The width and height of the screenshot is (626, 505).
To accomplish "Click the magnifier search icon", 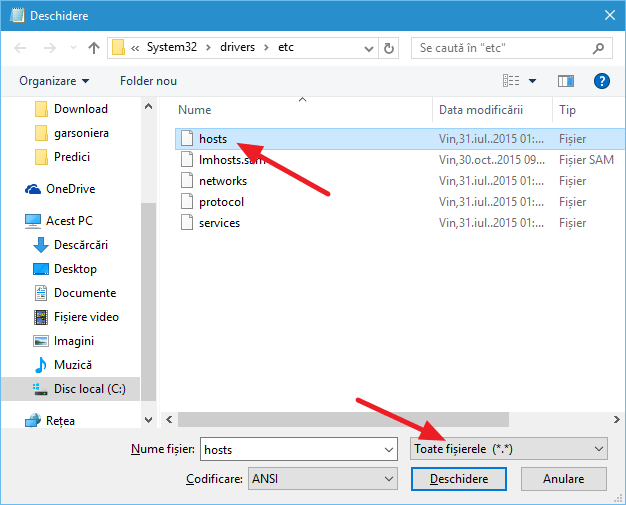I will click(x=598, y=48).
